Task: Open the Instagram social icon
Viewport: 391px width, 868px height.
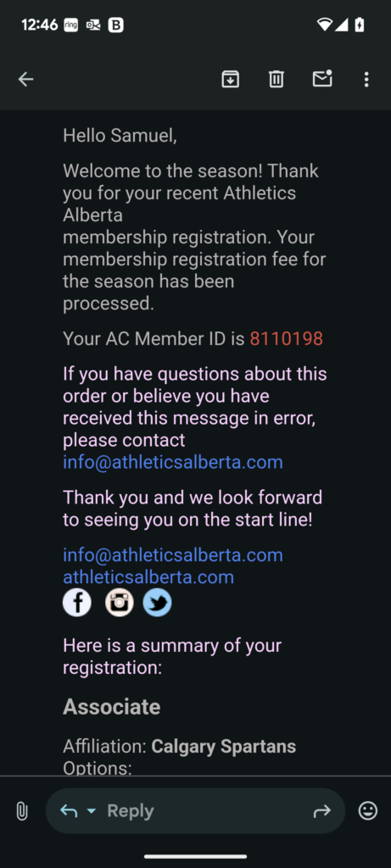Action: click(x=120, y=603)
